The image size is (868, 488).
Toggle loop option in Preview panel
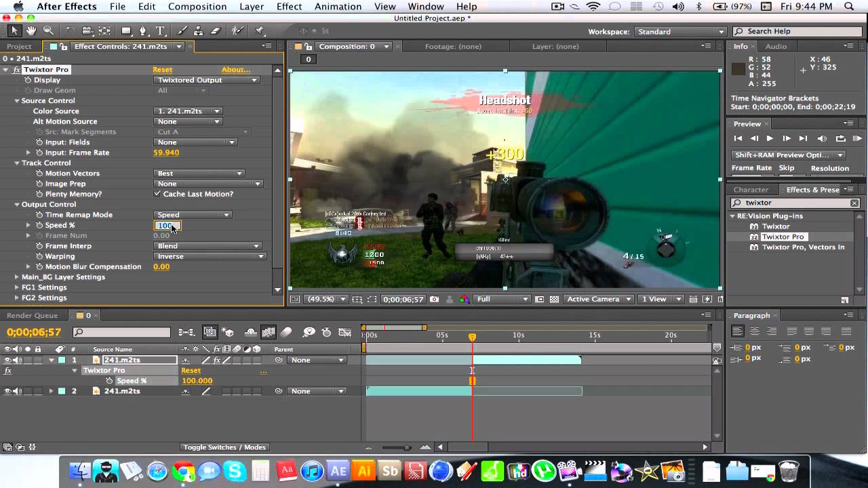click(x=840, y=138)
